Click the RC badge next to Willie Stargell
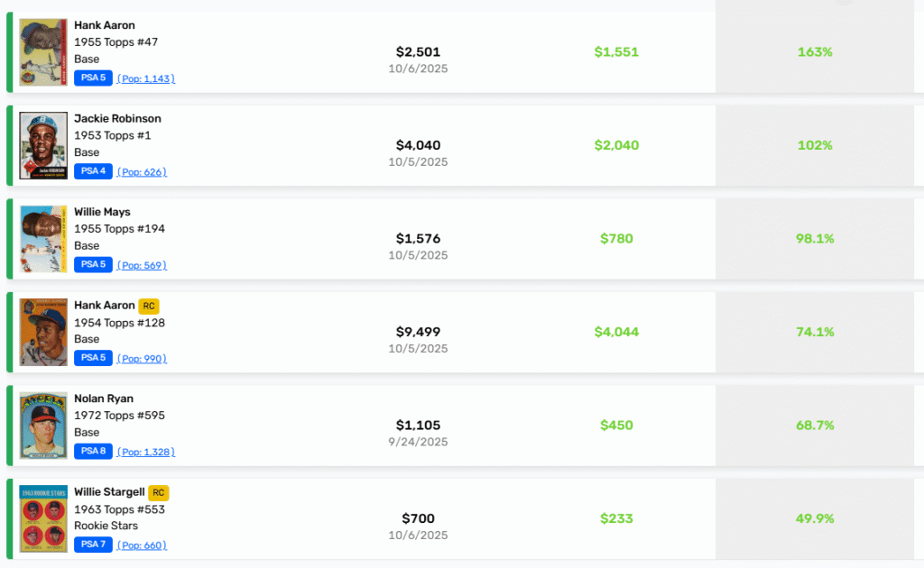The width and height of the screenshot is (924, 568). [159, 492]
